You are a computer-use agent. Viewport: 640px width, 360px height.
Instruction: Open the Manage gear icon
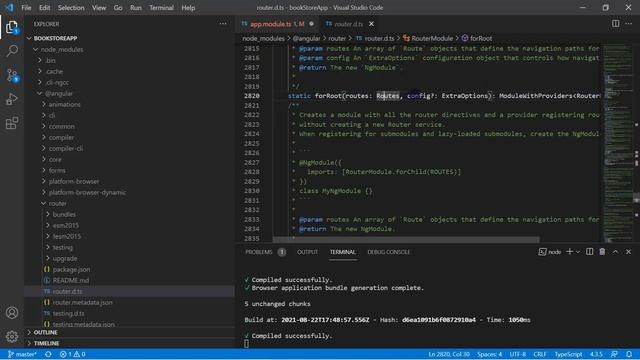click(x=12, y=336)
